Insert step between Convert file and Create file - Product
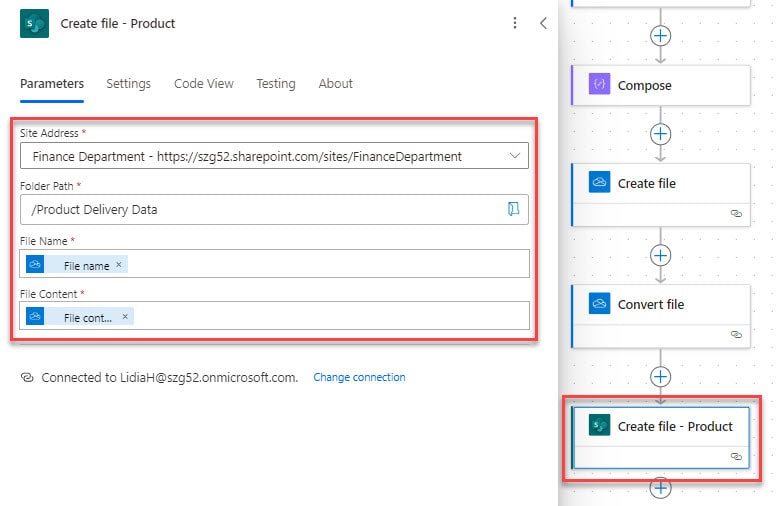This screenshot has height=506, width=780. pyautogui.click(x=661, y=377)
